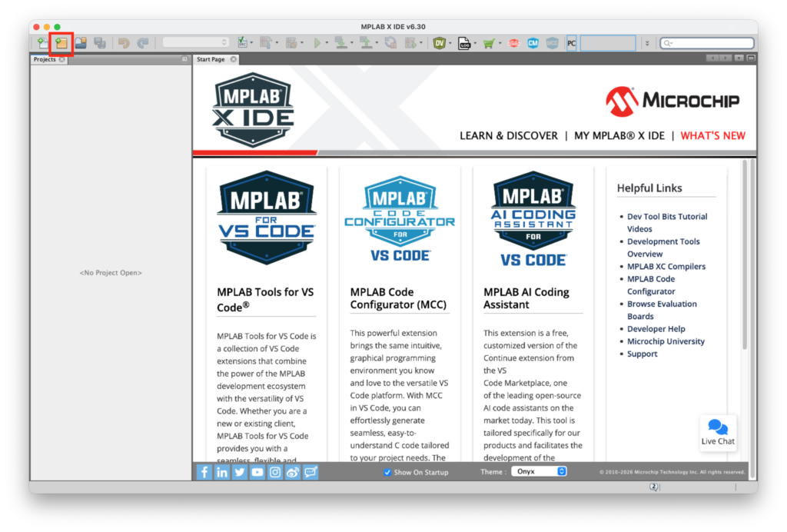Open the LinkedIn social icon
This screenshot has width=787, height=532.
[x=222, y=472]
